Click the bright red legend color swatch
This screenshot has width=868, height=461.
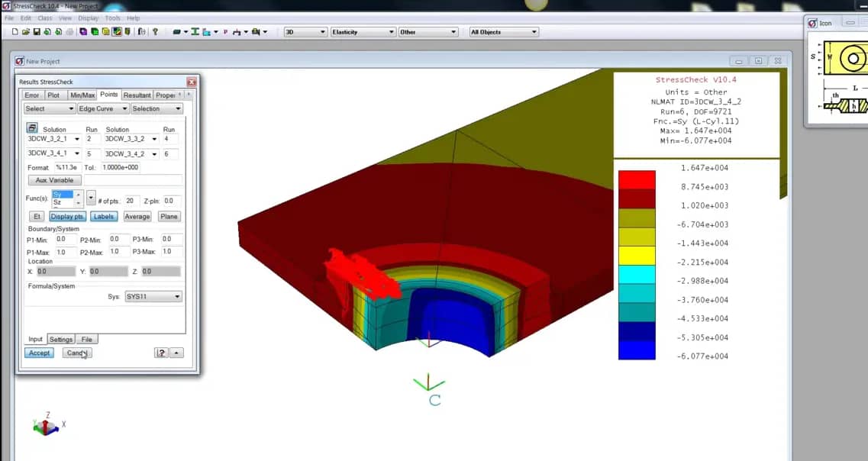(636, 179)
